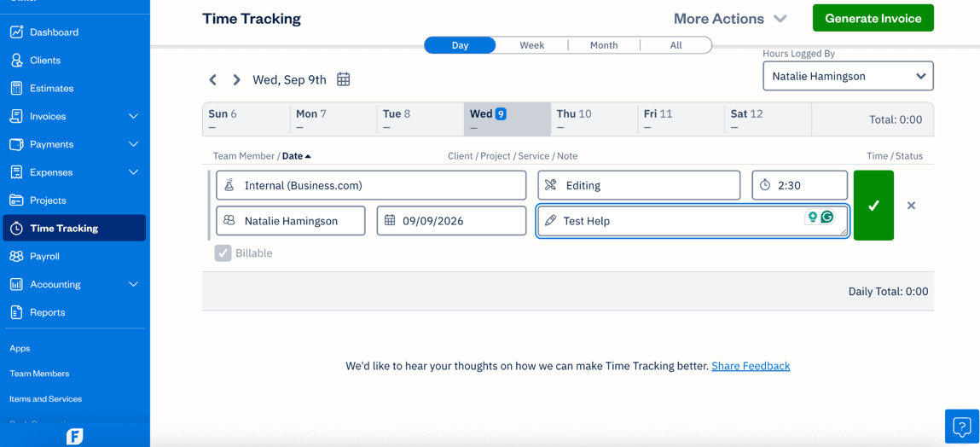Go to next day with right arrow
The width and height of the screenshot is (980, 447).
(x=236, y=79)
